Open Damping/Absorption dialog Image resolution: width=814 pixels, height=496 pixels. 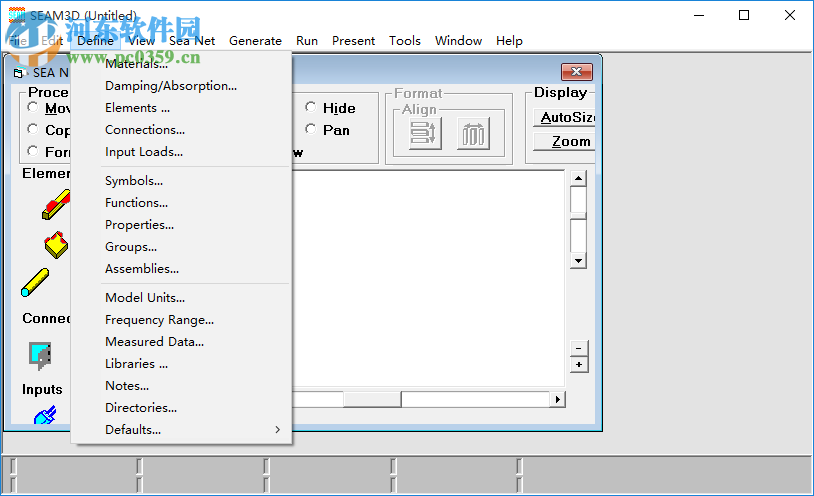(x=181, y=86)
